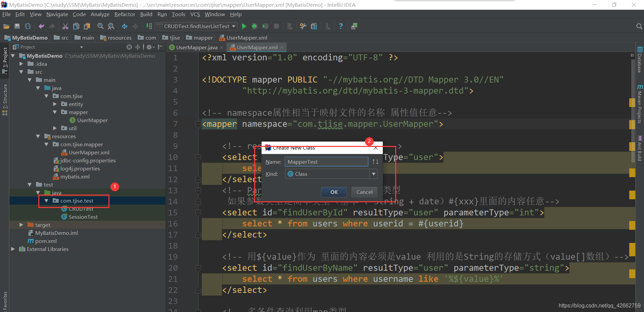Click the Synchronize refresh icon
The image size is (644, 312).
point(28,26)
